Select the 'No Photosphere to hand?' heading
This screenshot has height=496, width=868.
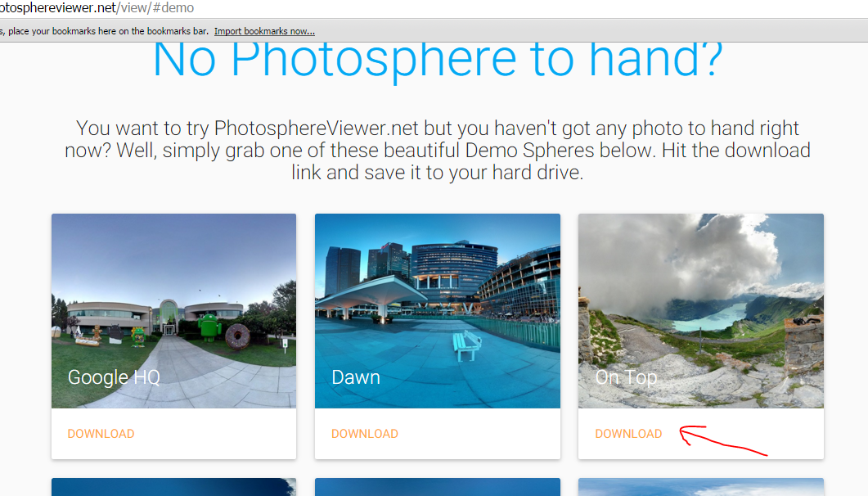click(x=438, y=60)
